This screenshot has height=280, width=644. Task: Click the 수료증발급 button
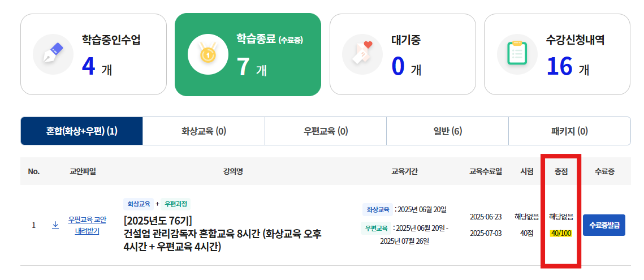pos(604,225)
